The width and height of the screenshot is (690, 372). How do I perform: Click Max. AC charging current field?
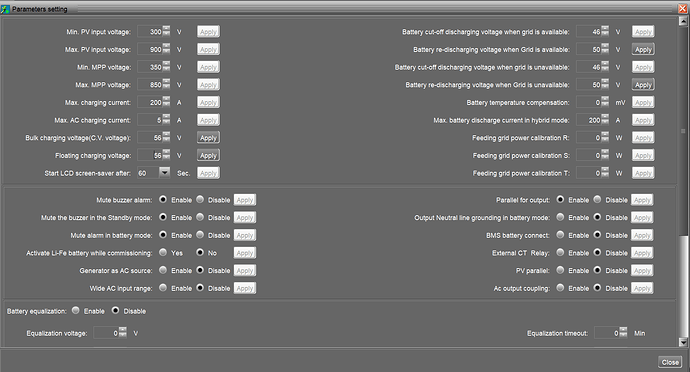150,120
